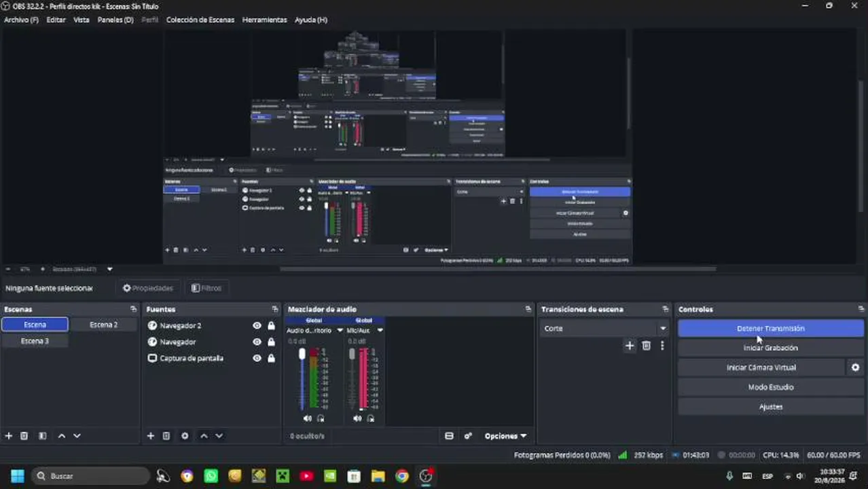Open the Archivo menu
Screen dimensions: 868x489
point(21,20)
